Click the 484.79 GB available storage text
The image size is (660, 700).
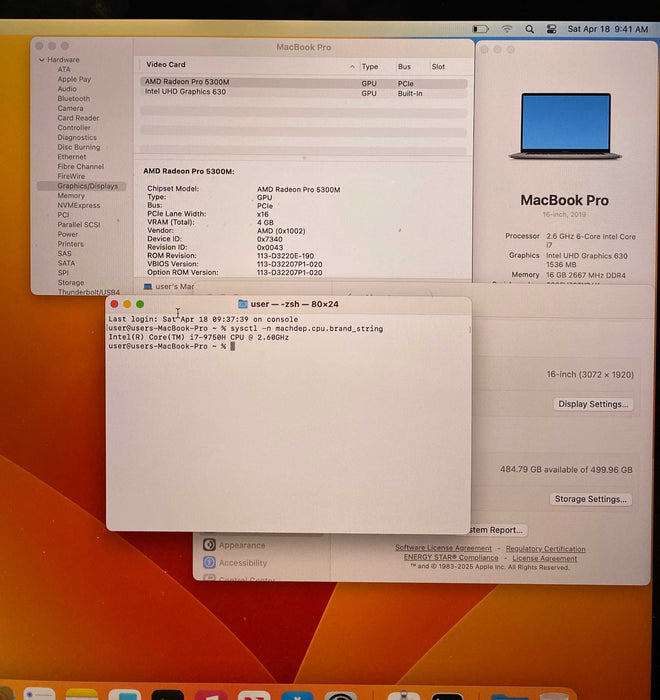[x=566, y=470]
